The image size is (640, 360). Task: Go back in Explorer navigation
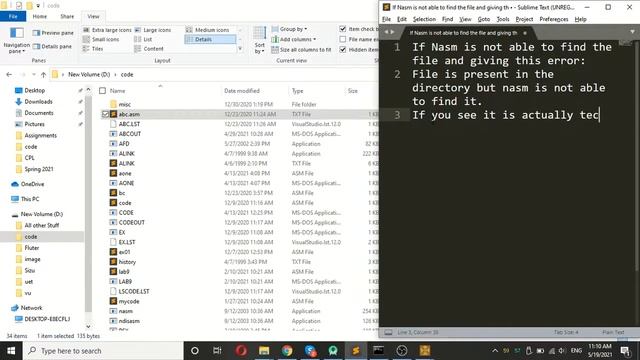point(9,75)
